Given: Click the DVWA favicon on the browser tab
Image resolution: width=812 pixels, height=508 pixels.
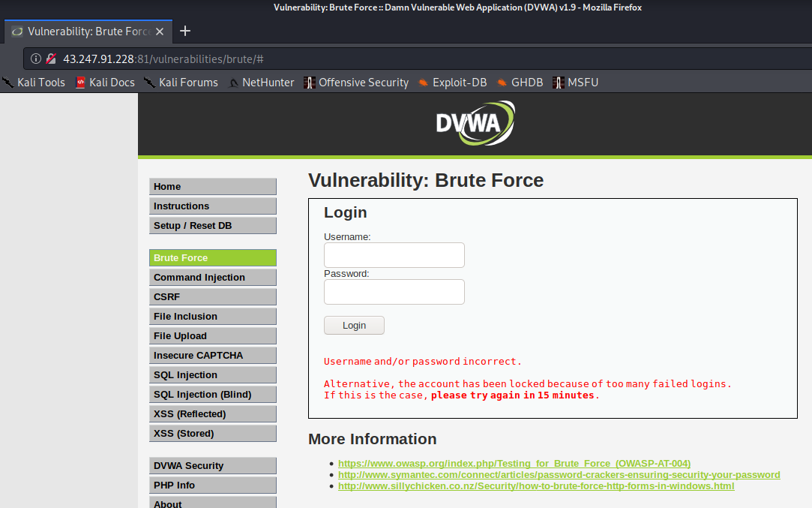Looking at the screenshot, I should coord(16,31).
